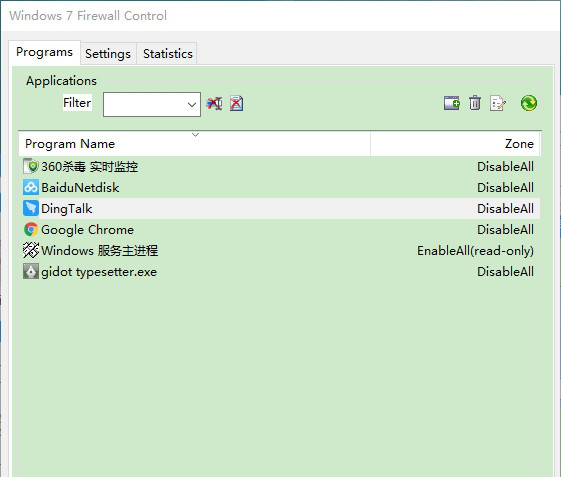Select the Google Chrome program name

point(87,230)
